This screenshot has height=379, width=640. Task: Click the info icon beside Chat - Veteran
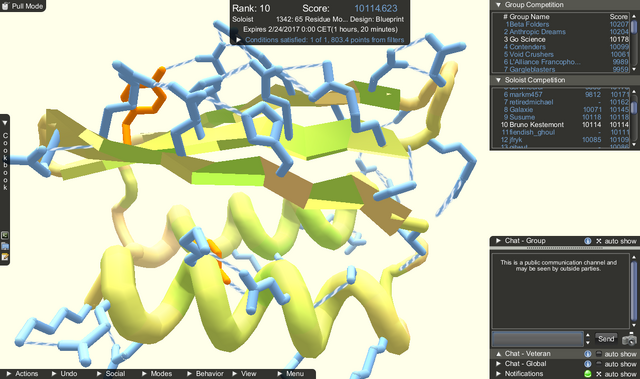pos(588,354)
